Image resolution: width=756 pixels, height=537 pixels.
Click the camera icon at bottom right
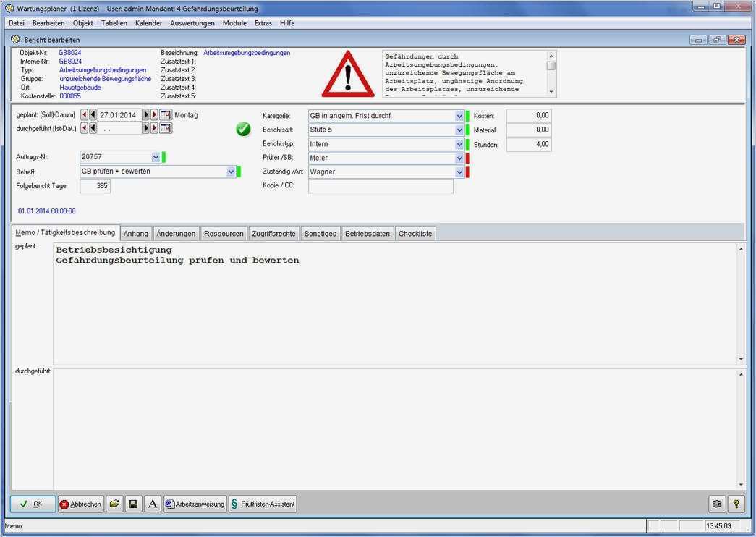[717, 504]
